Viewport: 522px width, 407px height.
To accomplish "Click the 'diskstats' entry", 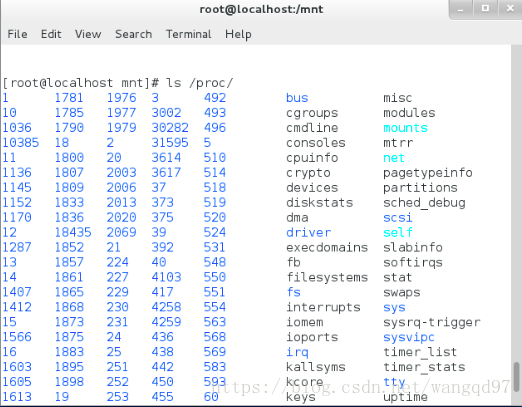I will (319, 203).
